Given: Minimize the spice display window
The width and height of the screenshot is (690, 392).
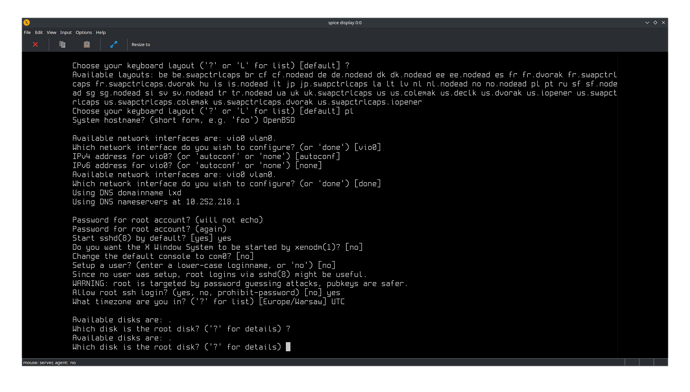Looking at the screenshot, I should pos(647,22).
